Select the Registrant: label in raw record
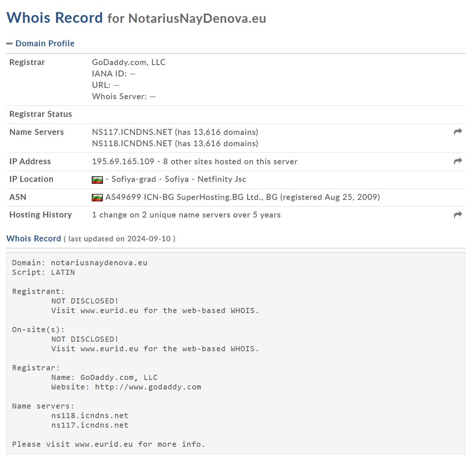Image resolution: width=476 pixels, height=471 pixels. pos(38,291)
